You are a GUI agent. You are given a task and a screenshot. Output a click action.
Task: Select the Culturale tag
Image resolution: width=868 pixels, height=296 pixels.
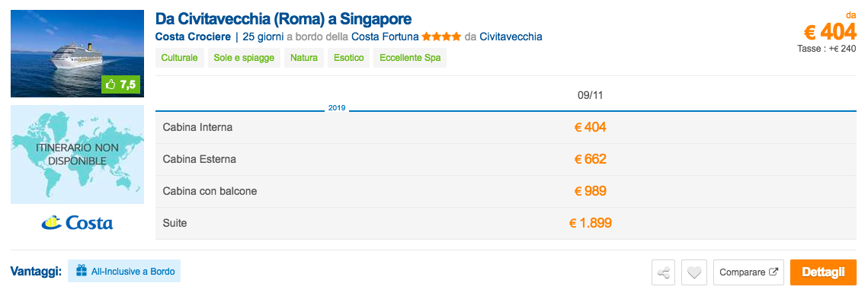[x=180, y=58]
